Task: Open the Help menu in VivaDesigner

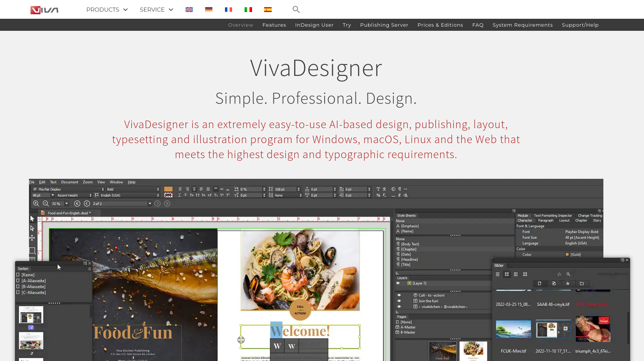Action: click(x=132, y=182)
